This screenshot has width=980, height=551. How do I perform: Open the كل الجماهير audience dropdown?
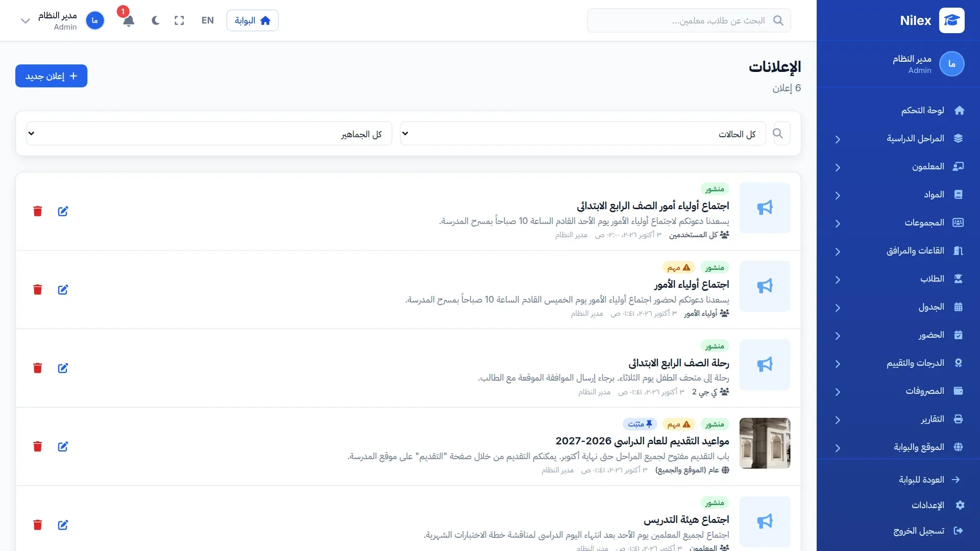click(209, 133)
